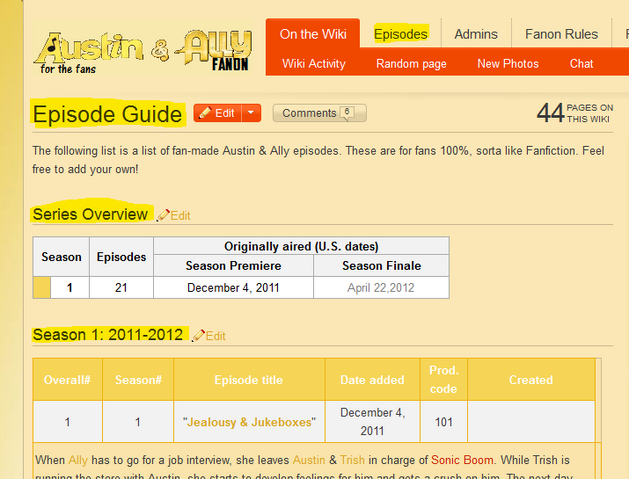Click the Episode Guide page title

point(108,114)
